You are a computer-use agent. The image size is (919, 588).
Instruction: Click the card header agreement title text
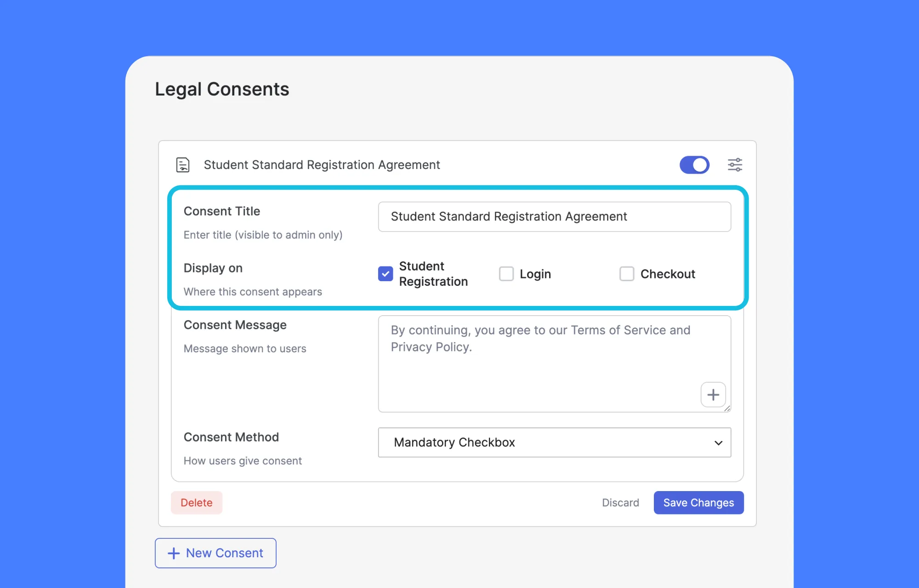click(322, 165)
